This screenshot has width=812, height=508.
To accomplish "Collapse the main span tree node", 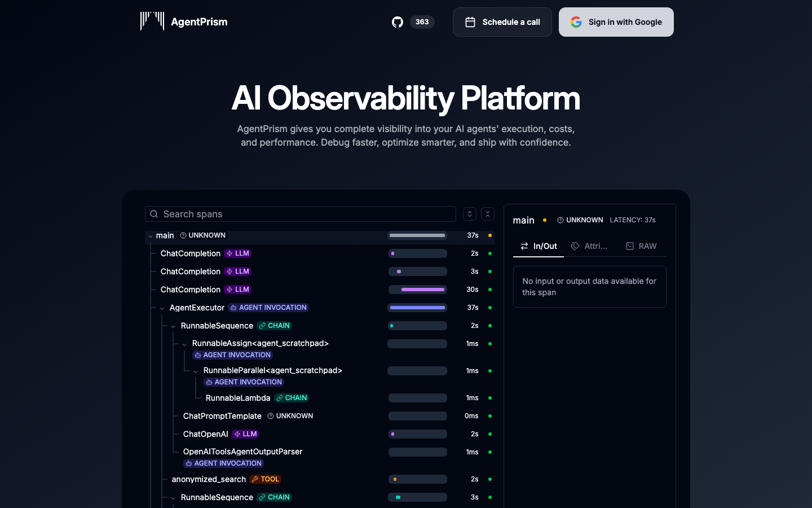I will (151, 236).
